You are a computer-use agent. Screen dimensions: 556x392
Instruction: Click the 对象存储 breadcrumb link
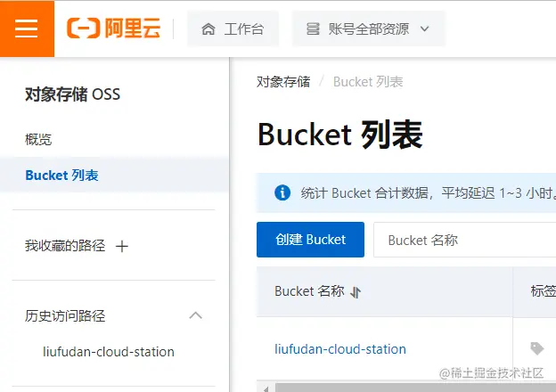[x=283, y=82]
